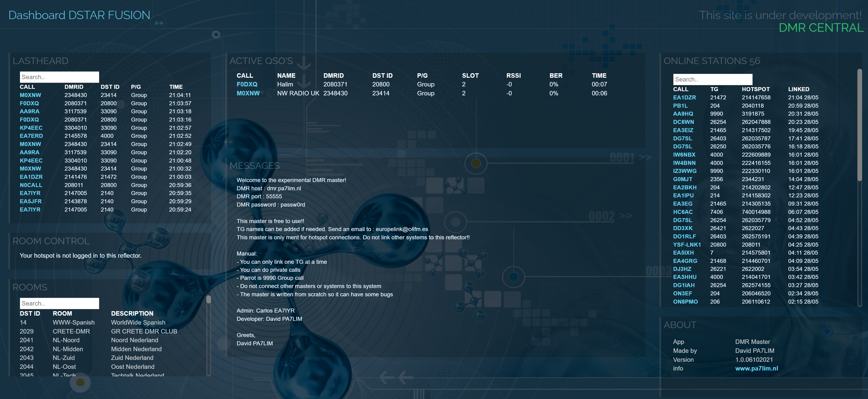Focus the Online Stations search field
Screen dimensions: 868x399
point(712,79)
